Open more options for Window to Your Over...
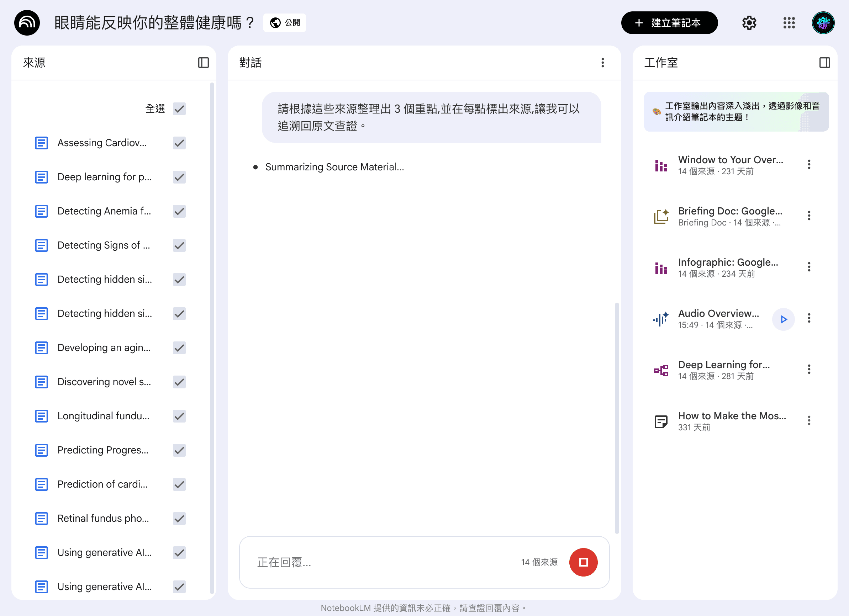This screenshot has height=616, width=849. point(808,164)
